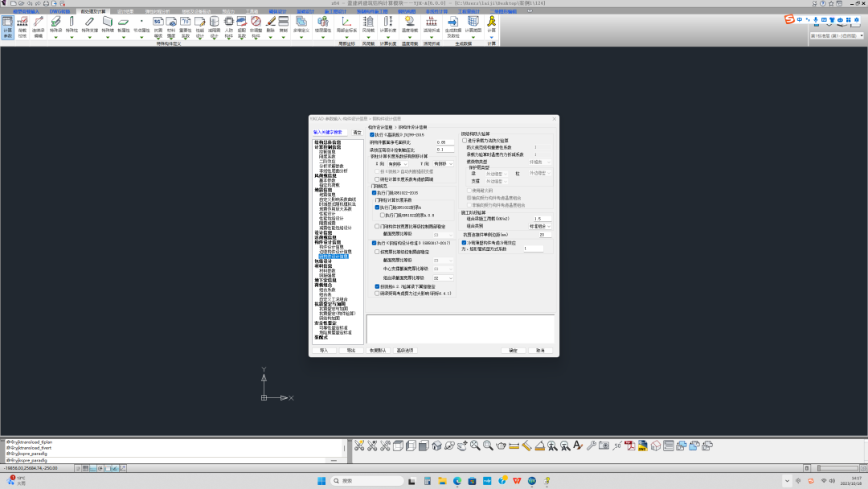This screenshot has height=489, width=868.
Task: Open the 板属性 ribbon tool
Action: tap(124, 25)
